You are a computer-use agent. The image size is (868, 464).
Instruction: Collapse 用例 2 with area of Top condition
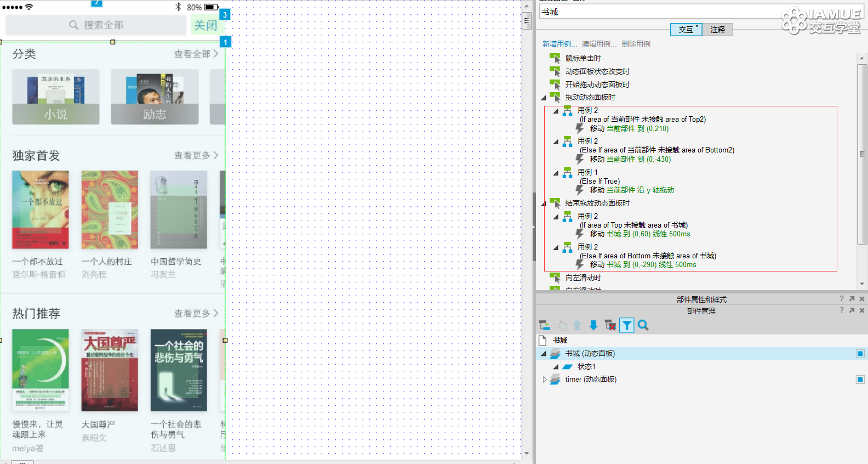tap(556, 217)
